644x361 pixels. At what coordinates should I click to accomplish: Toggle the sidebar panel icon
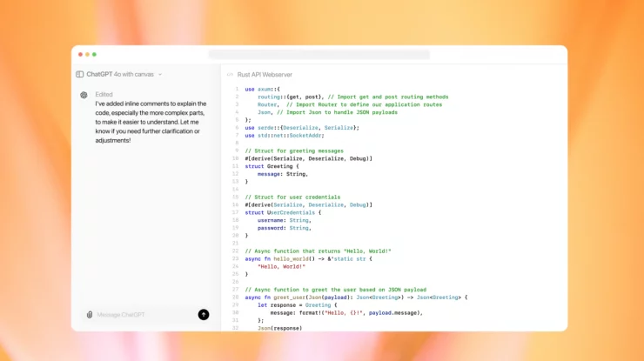(x=80, y=74)
